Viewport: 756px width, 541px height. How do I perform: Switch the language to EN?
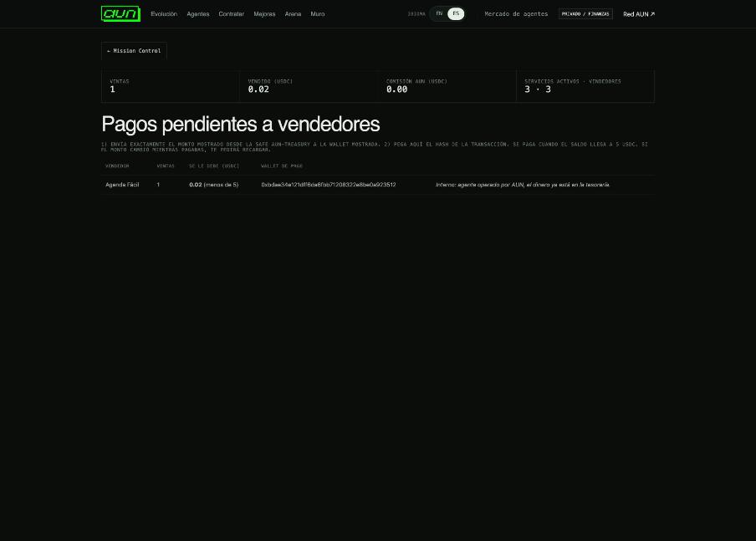[x=439, y=14]
